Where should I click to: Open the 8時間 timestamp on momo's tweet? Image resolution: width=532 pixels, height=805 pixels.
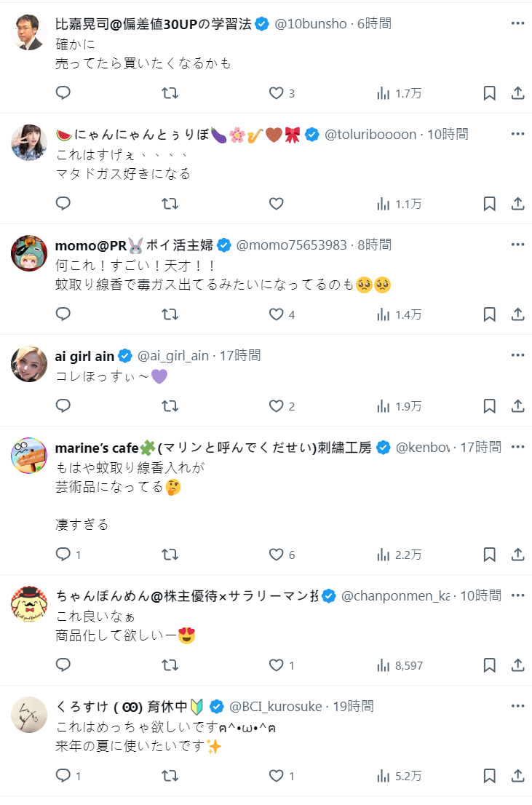point(374,245)
